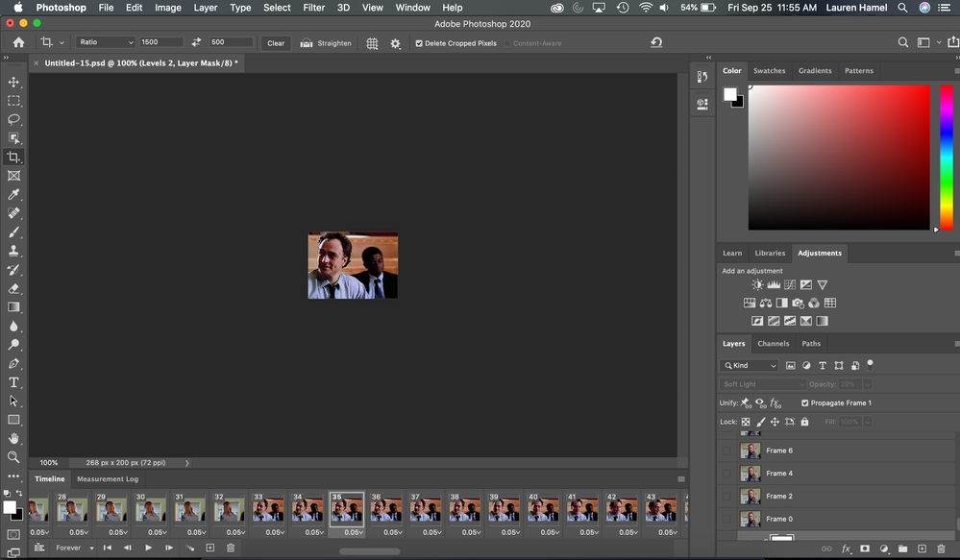This screenshot has height=560, width=960.
Task: Select the Lasso tool
Action: (x=13, y=120)
